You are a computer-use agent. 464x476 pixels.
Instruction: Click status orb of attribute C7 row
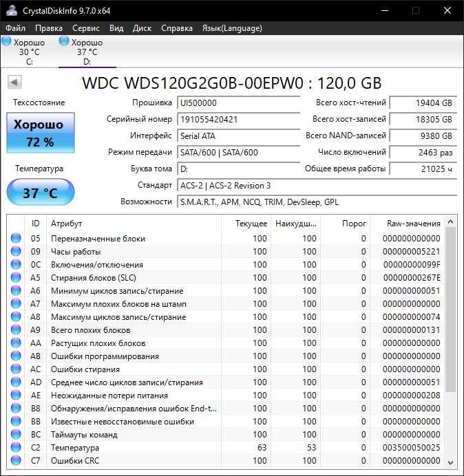16,460
